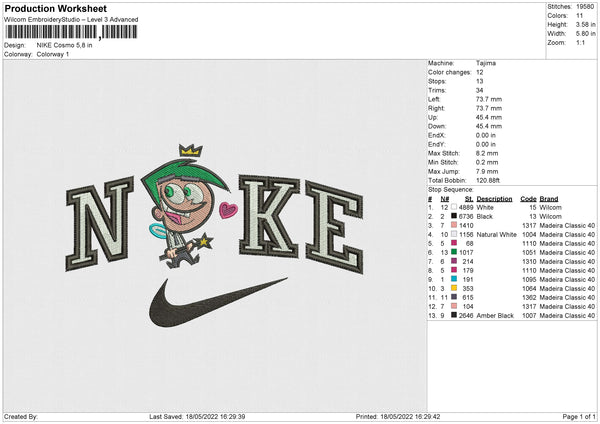Select the thread code 1064
This screenshot has height=424, width=600.
(x=529, y=289)
